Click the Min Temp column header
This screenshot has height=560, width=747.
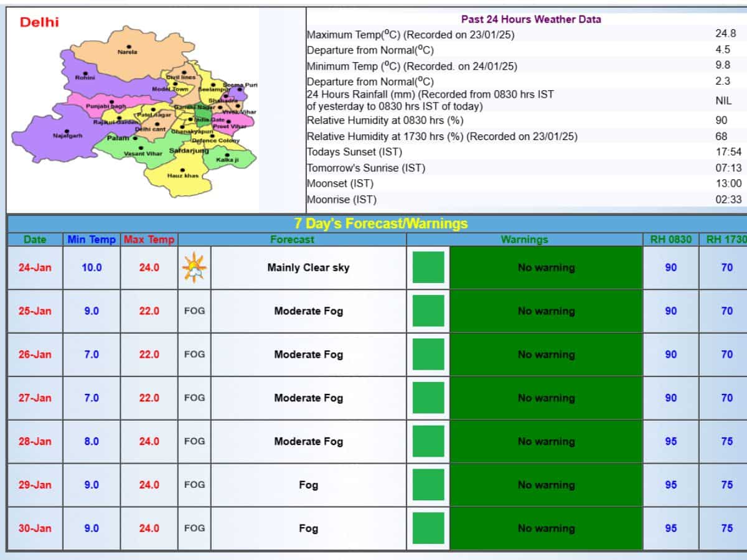[x=92, y=240]
